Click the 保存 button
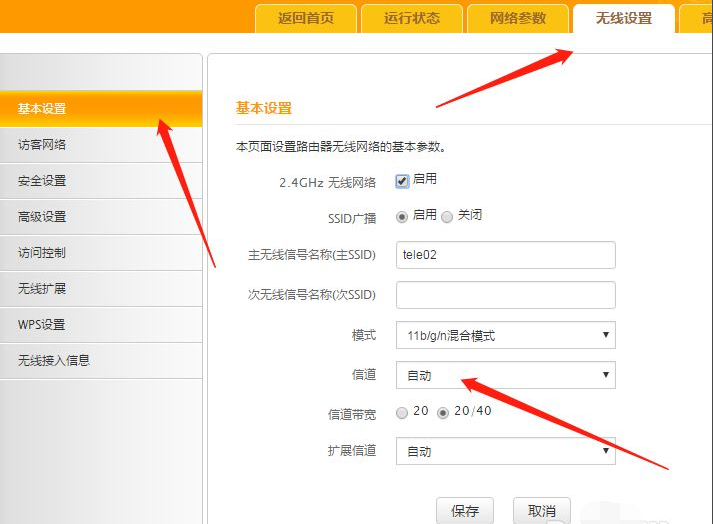This screenshot has width=713, height=524. (x=465, y=511)
